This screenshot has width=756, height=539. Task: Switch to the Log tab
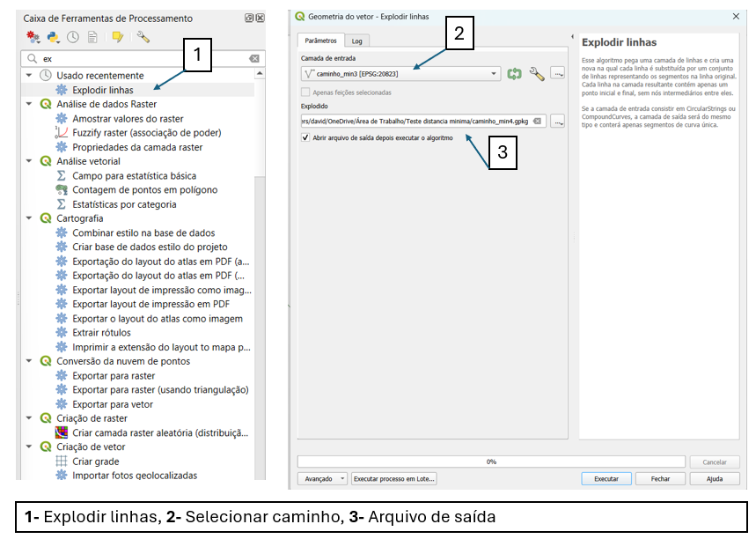(357, 40)
